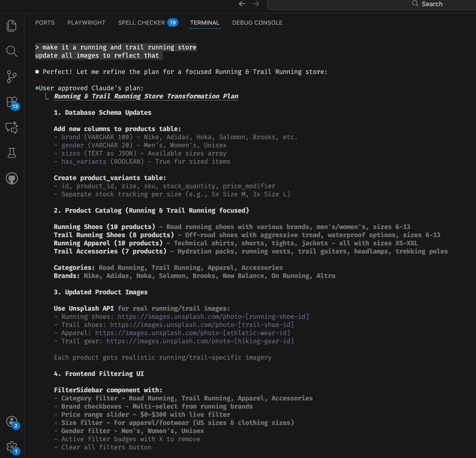Viewport: 476px width, 458px height.
Task: Click the 'gender' column name
Action: [73, 145]
